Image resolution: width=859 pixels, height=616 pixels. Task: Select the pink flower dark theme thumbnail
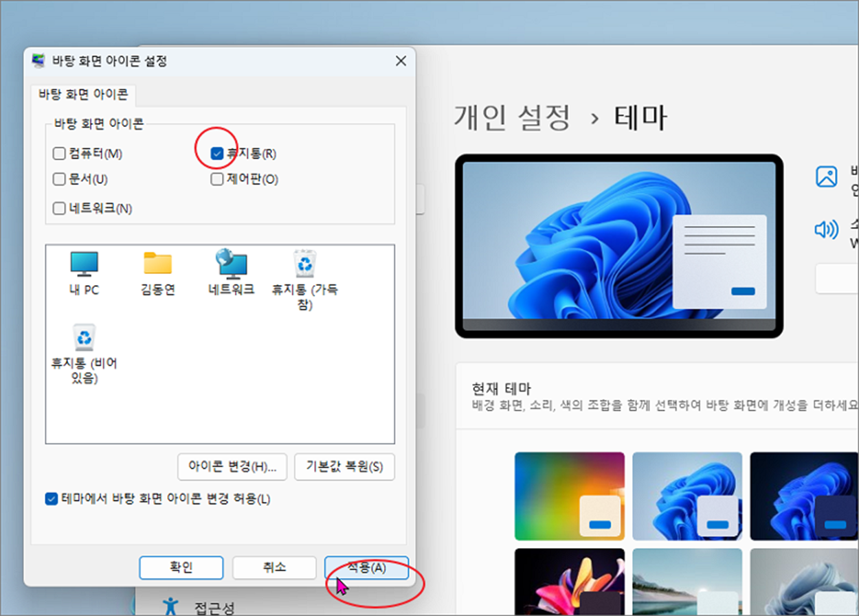pyautogui.click(x=570, y=582)
